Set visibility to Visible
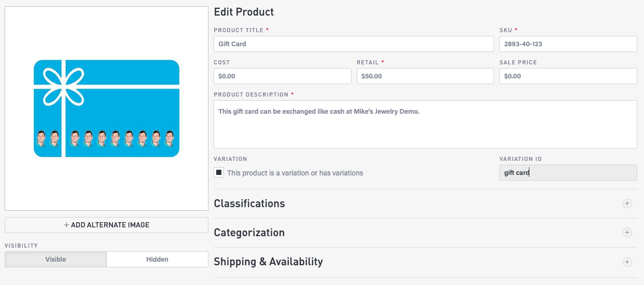This screenshot has width=644, height=285. [55, 260]
